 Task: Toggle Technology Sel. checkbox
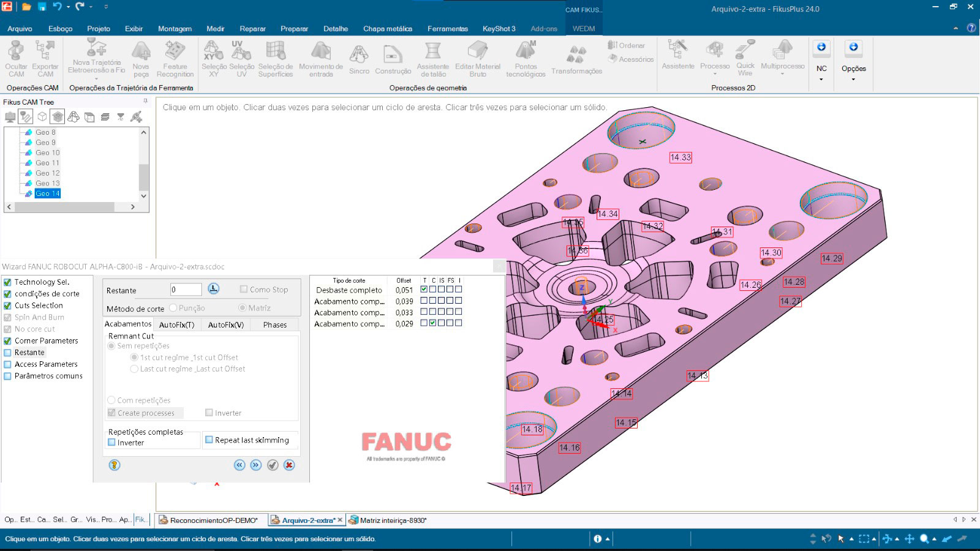8,282
